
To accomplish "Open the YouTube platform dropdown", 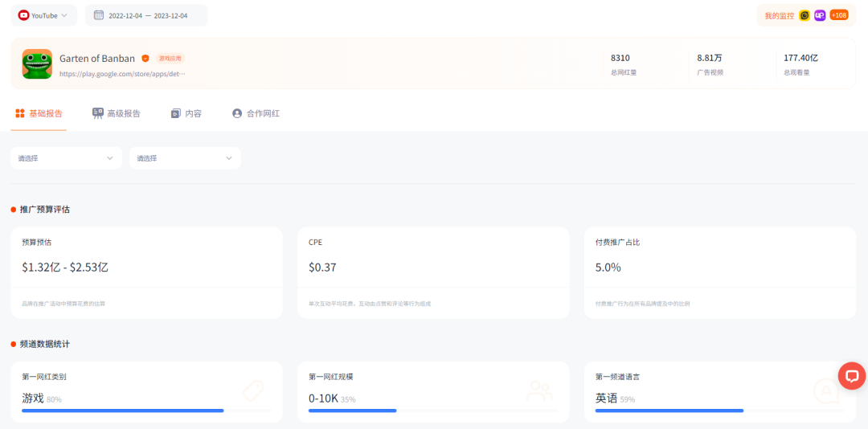I will pos(43,15).
